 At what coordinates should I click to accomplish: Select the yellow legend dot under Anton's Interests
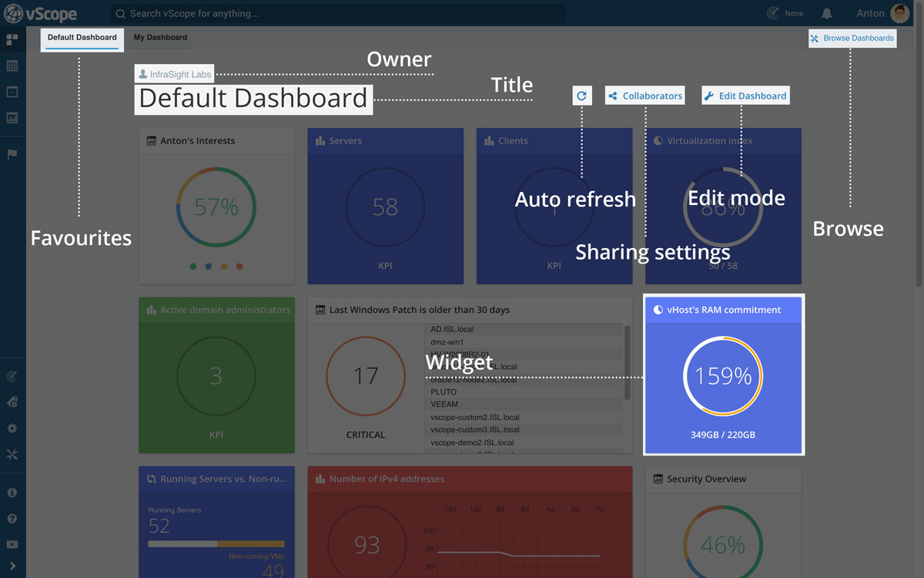pos(224,267)
